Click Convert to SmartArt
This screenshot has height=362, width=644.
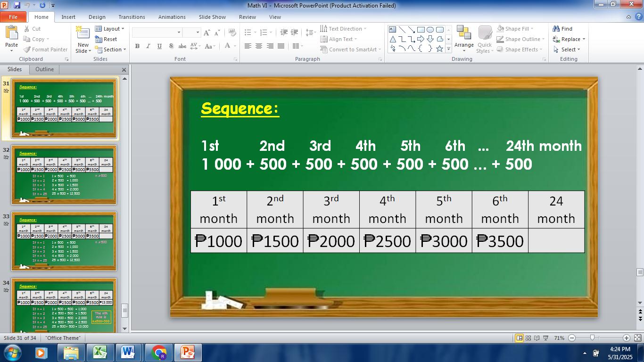tap(350, 49)
